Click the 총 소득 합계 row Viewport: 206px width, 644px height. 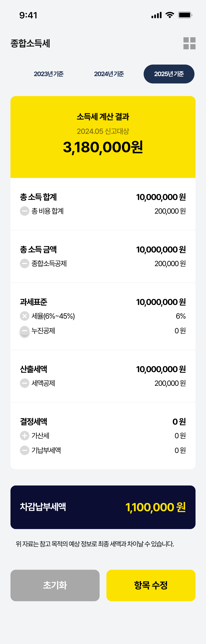[x=103, y=197]
